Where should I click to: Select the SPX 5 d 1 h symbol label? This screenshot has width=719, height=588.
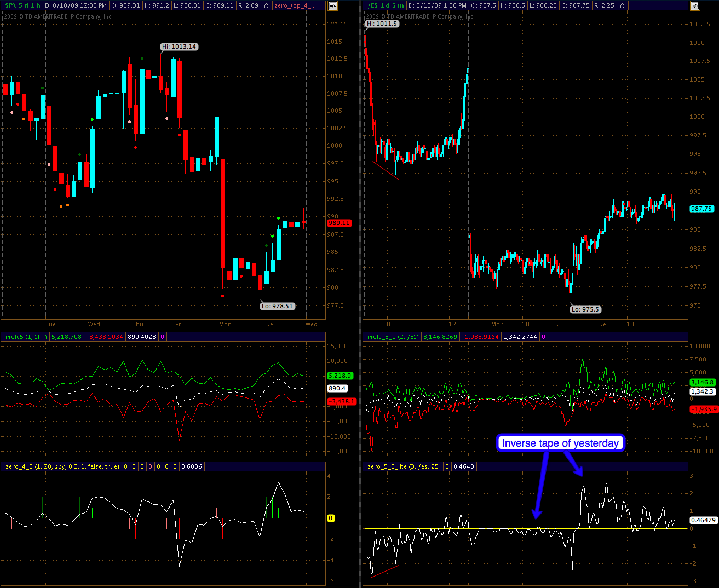pyautogui.click(x=22, y=5)
